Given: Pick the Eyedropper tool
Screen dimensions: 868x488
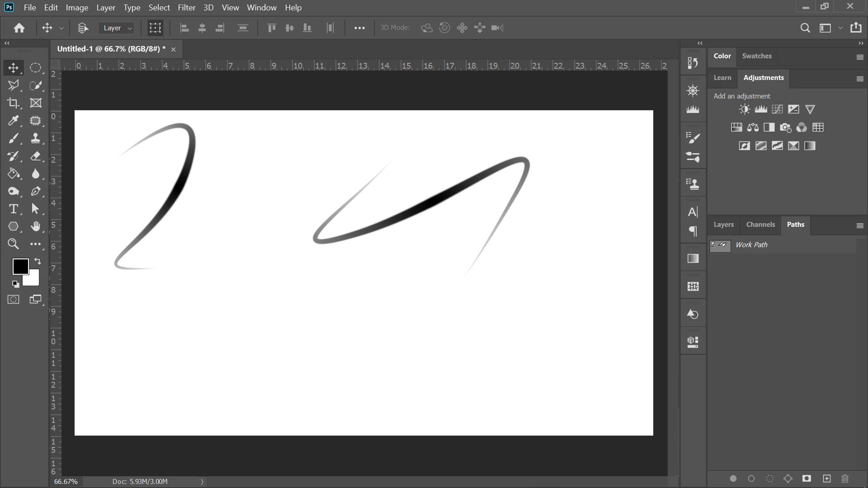Looking at the screenshot, I should [x=14, y=121].
